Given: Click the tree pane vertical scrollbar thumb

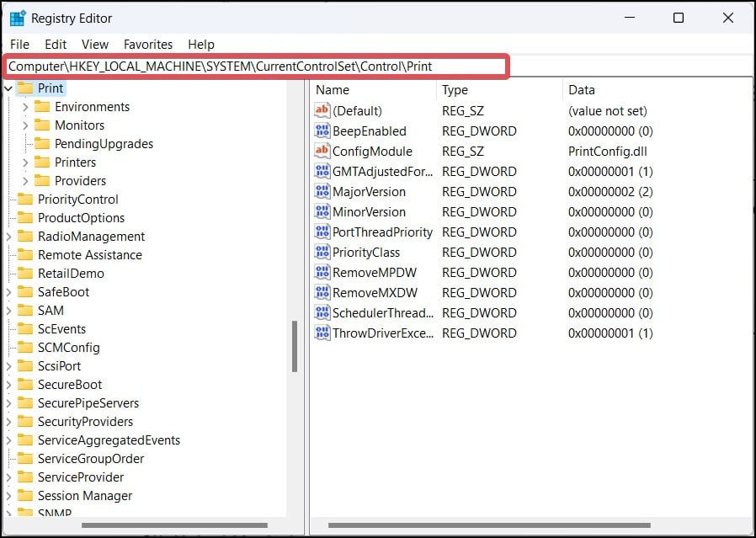Looking at the screenshot, I should coord(295,347).
